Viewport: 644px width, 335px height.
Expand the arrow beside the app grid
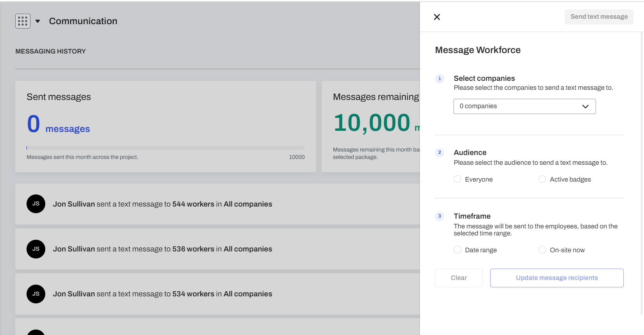click(x=38, y=21)
